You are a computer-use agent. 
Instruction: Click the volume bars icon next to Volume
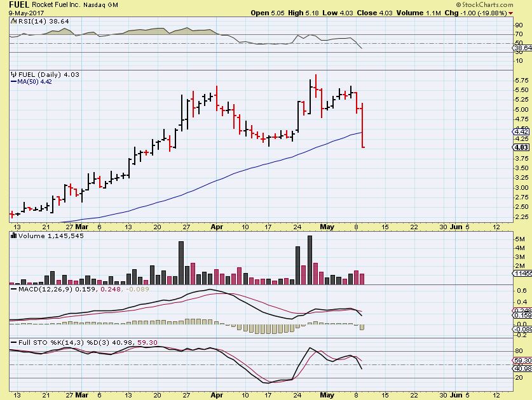click(x=13, y=236)
